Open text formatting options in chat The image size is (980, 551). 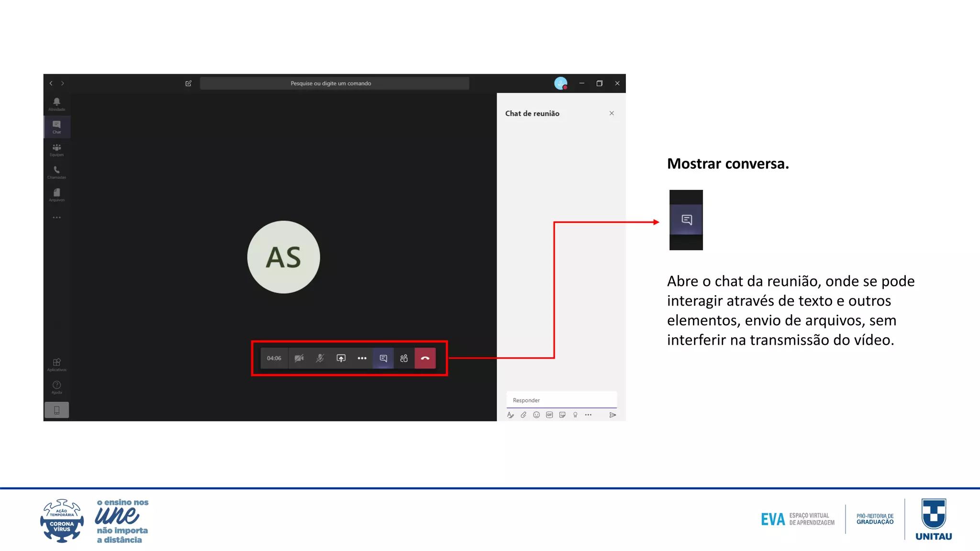511,415
